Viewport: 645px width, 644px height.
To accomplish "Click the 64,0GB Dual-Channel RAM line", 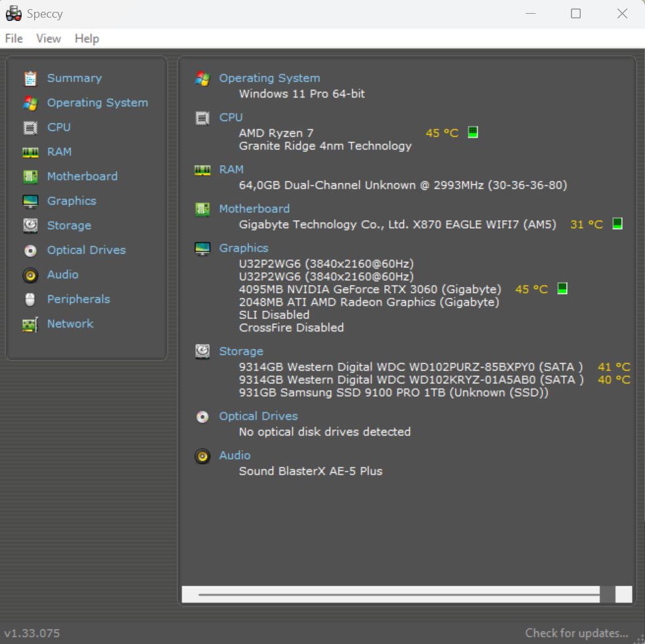I will click(403, 185).
